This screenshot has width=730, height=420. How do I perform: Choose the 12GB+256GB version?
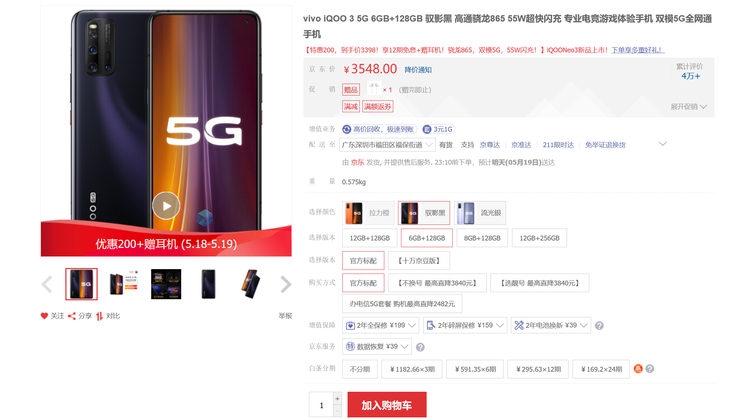click(539, 238)
